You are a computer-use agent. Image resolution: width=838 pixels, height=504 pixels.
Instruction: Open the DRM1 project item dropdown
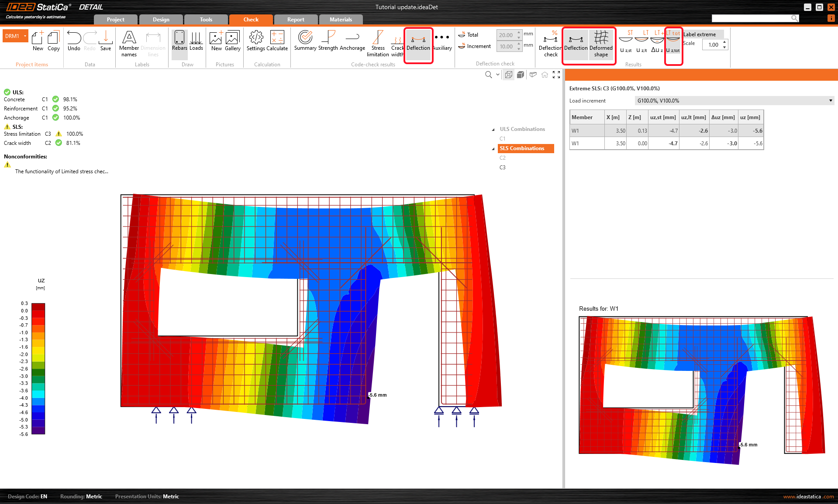(x=25, y=36)
